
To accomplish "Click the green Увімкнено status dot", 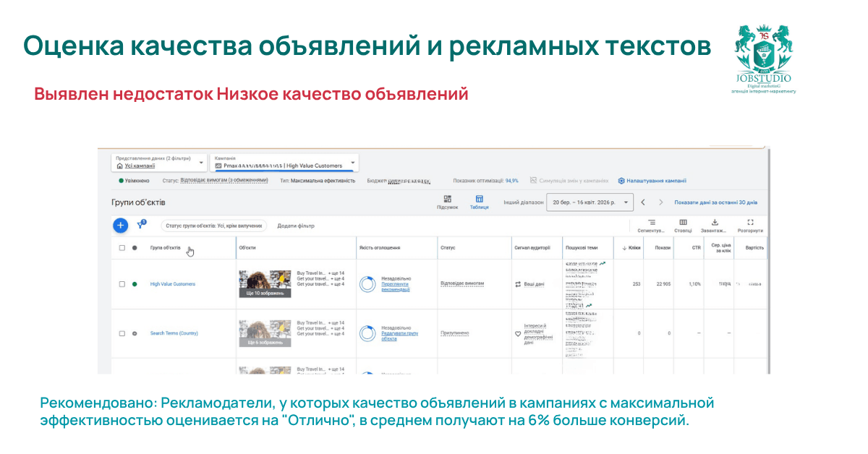I will tap(121, 181).
